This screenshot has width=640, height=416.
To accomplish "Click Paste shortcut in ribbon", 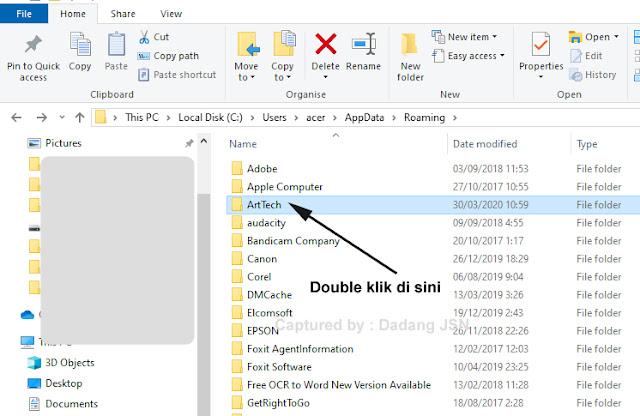I will tap(177, 75).
